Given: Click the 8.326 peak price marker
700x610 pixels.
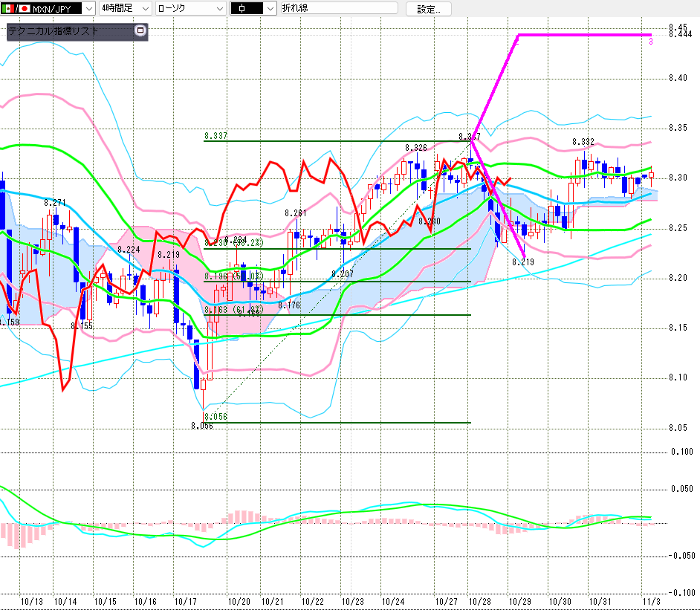Looking at the screenshot, I should point(416,148).
